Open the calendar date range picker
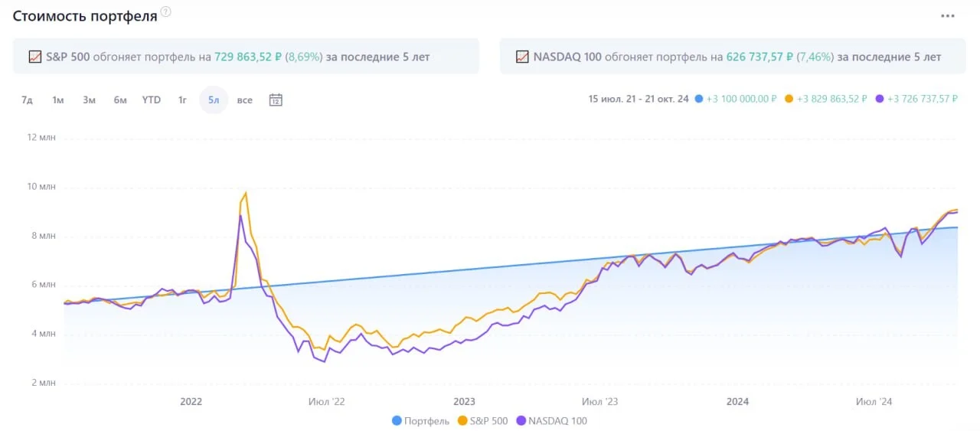Image resolution: width=980 pixels, height=431 pixels. [x=276, y=100]
